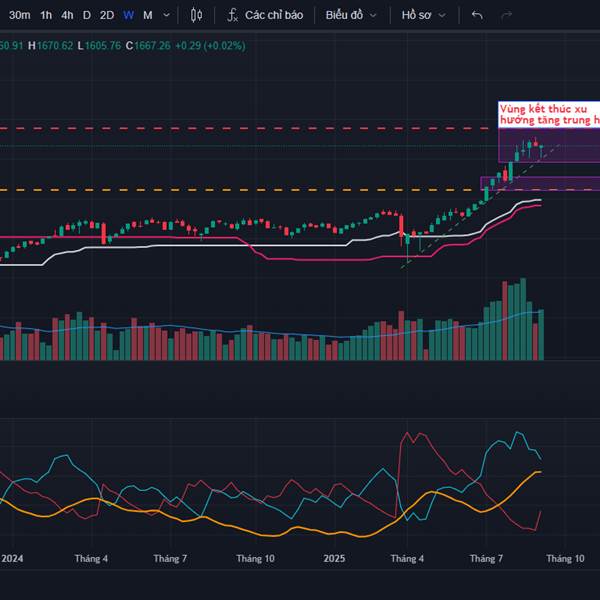Select the 4h timeframe
This screenshot has height=600, width=600.
tap(67, 15)
